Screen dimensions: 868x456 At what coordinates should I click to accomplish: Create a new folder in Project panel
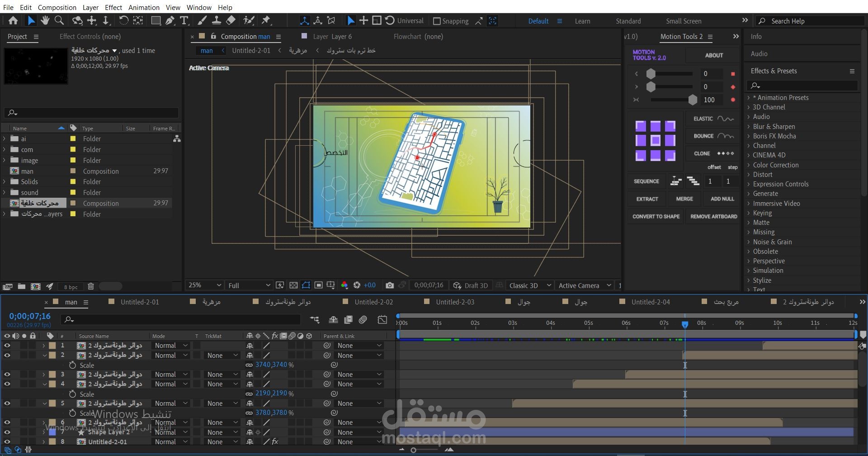pos(21,286)
